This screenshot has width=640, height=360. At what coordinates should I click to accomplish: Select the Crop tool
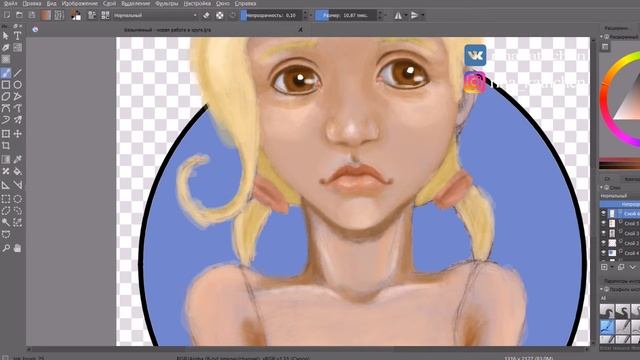coord(6,146)
